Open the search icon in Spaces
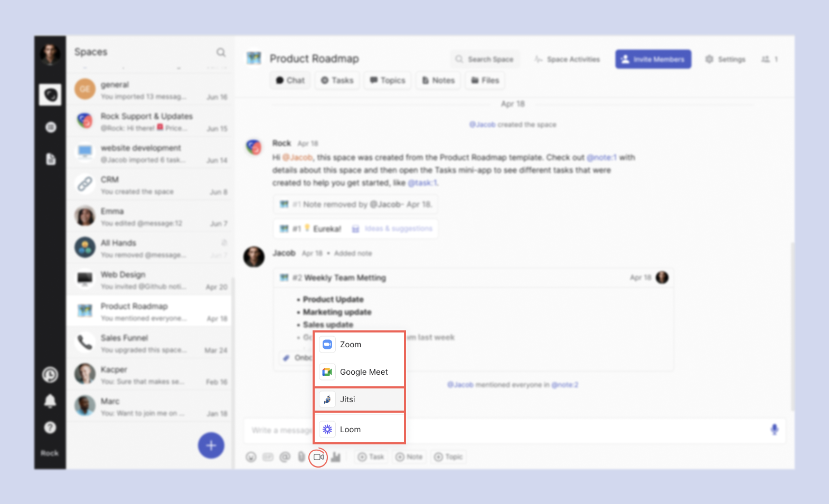Viewport: 829px width, 504px height. [221, 52]
